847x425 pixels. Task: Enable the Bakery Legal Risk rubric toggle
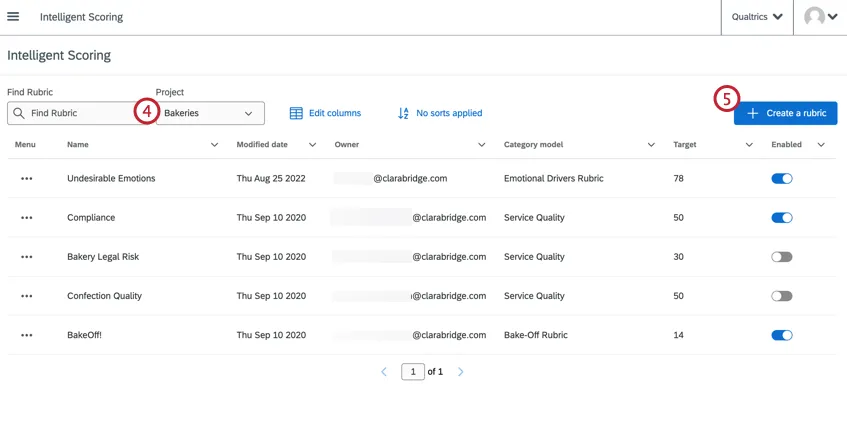(782, 257)
